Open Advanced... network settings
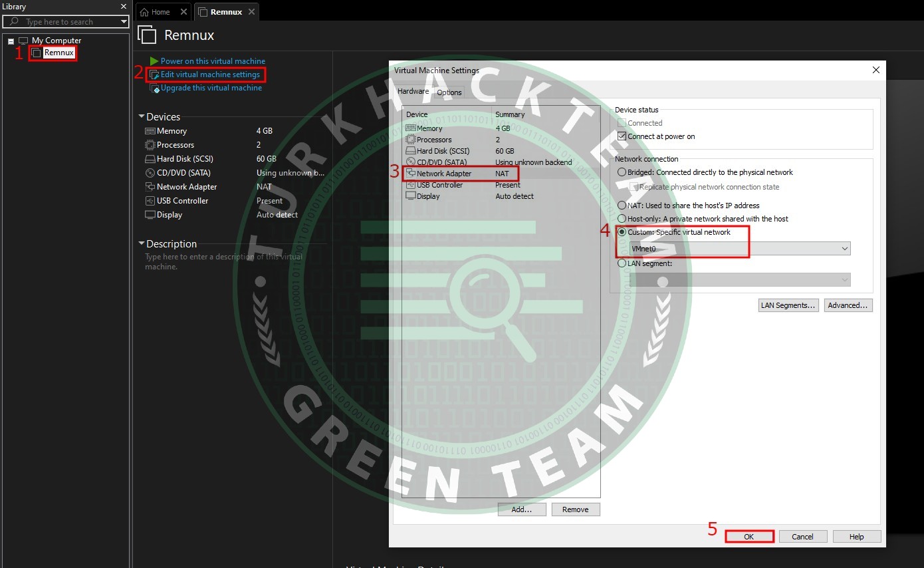Viewport: 924px width, 568px height. pyautogui.click(x=848, y=305)
